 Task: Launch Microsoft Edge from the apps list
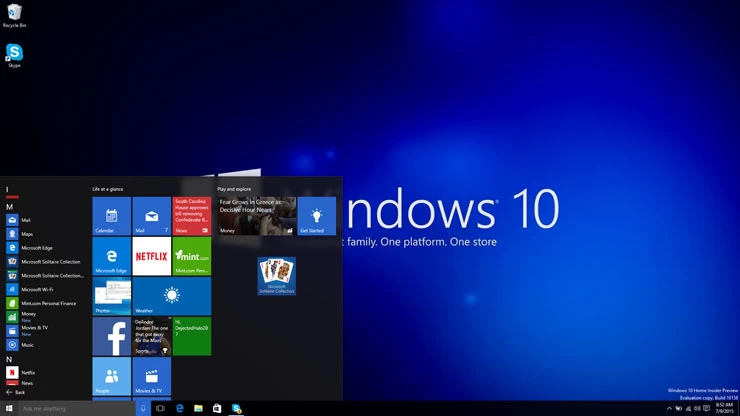click(x=45, y=247)
